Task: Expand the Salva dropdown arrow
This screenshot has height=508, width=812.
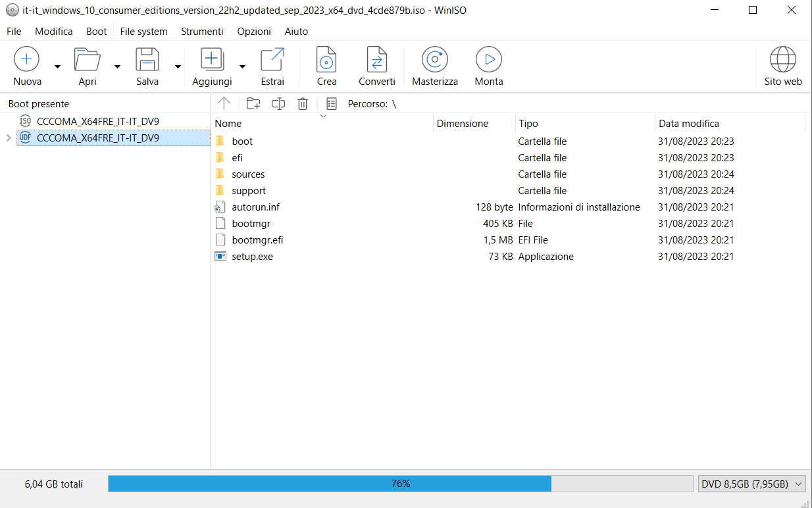Action: point(178,66)
